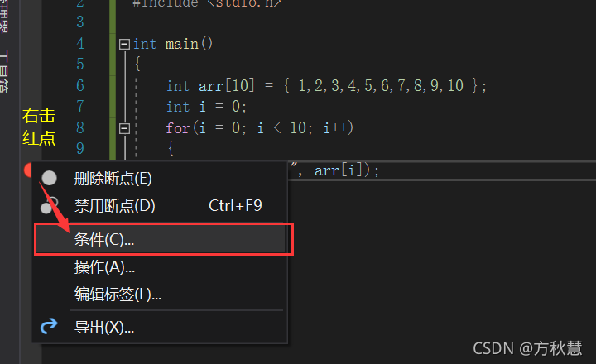Click line number 5 in the gutter
This screenshot has height=364, width=596.
coord(79,64)
